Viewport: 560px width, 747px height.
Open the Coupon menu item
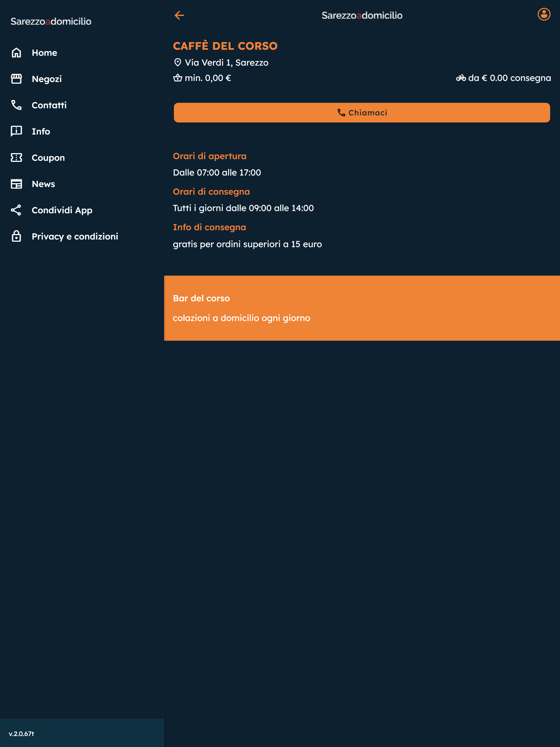tap(82, 158)
